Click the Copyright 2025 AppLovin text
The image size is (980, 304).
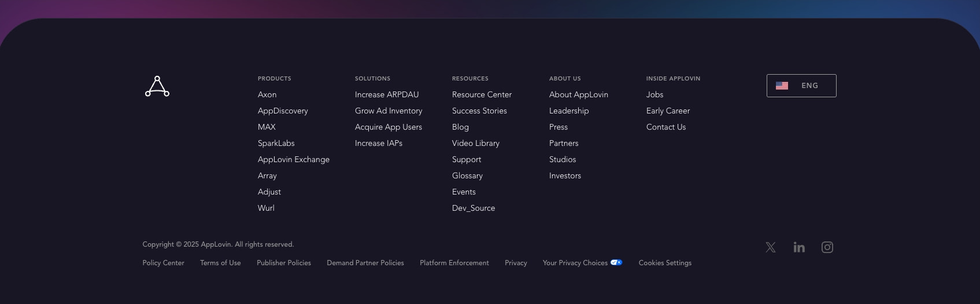tap(218, 244)
